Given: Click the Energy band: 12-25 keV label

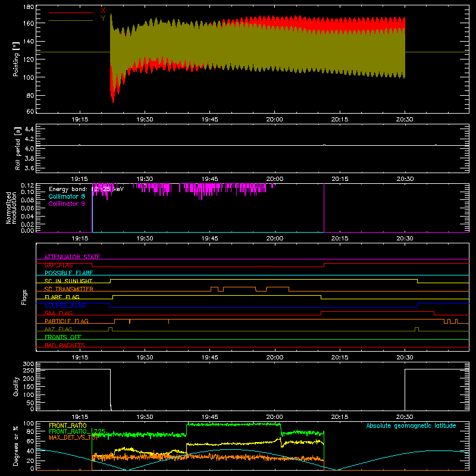Looking at the screenshot, I should tap(86, 189).
